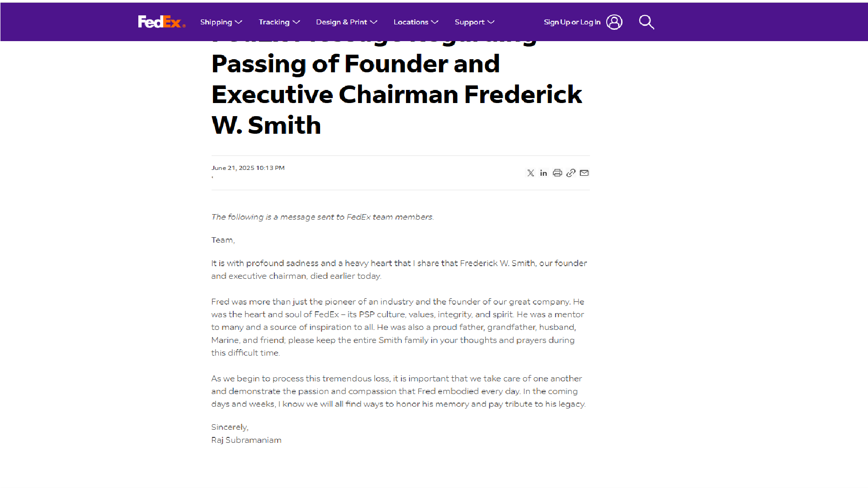
Task: Click the article headline about Frederick W. Smith
Action: click(396, 94)
